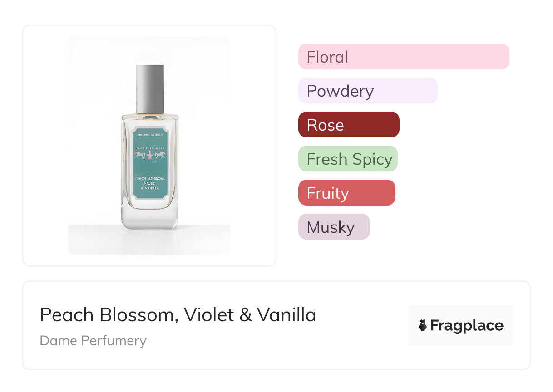553x392 pixels.
Task: Click the left horse emblem on the label
Action: coord(140,155)
